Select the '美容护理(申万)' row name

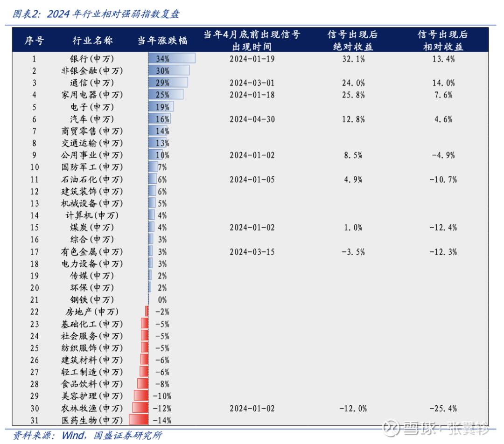[92, 396]
